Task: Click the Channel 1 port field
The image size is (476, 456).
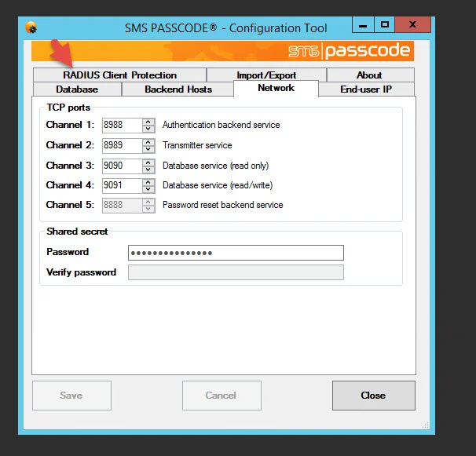Action: click(122, 125)
